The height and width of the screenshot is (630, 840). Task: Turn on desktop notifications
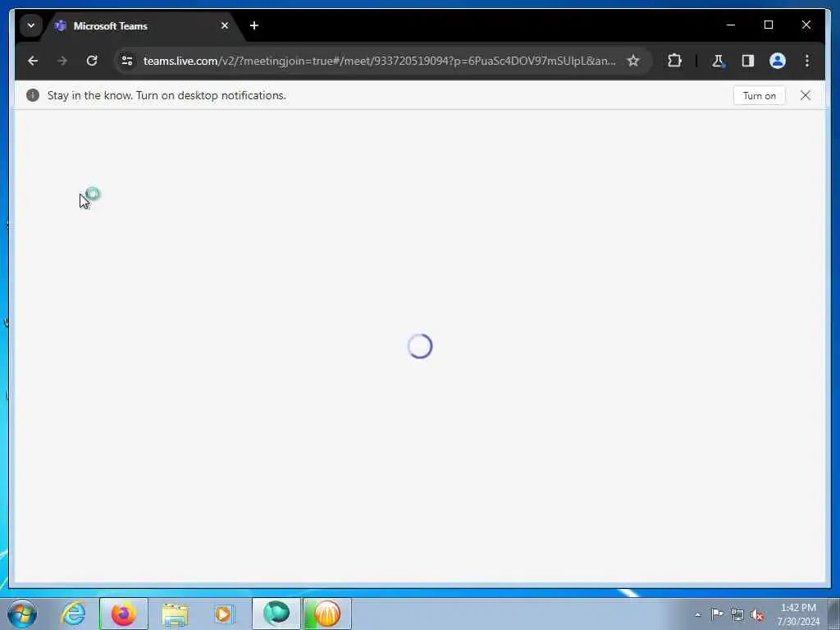coord(759,95)
